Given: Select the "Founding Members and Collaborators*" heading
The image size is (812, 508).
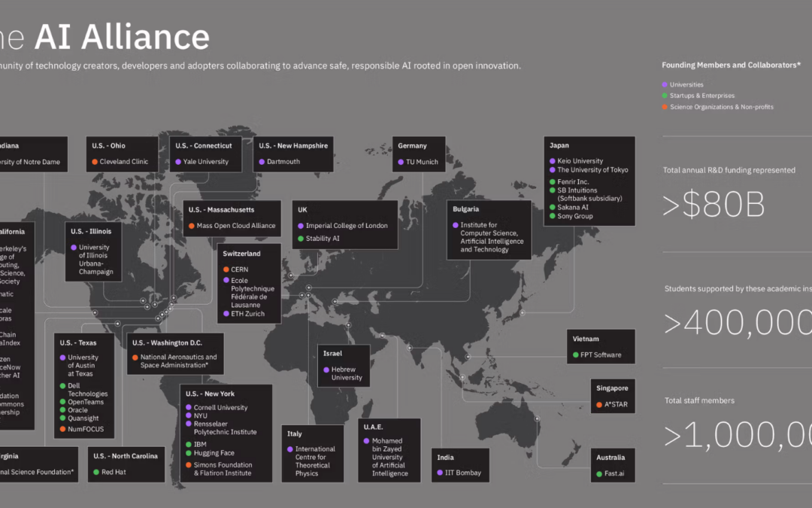Looking at the screenshot, I should click(732, 65).
